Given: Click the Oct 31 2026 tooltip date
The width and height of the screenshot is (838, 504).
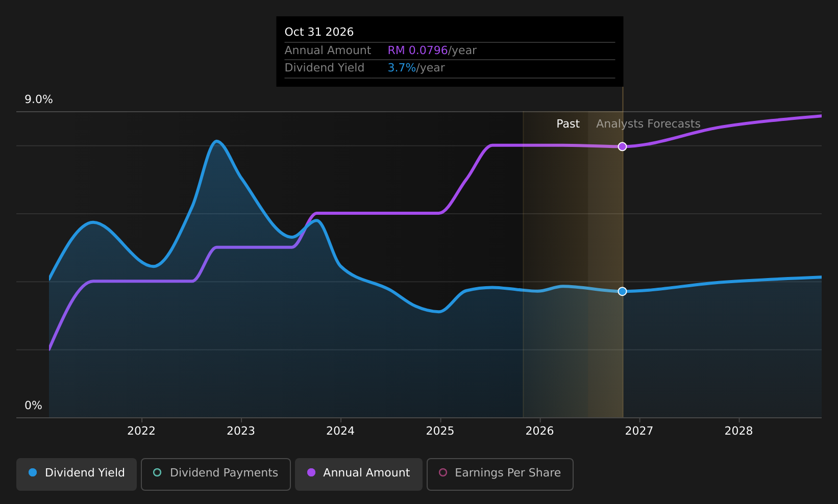Looking at the screenshot, I should click(x=319, y=32).
